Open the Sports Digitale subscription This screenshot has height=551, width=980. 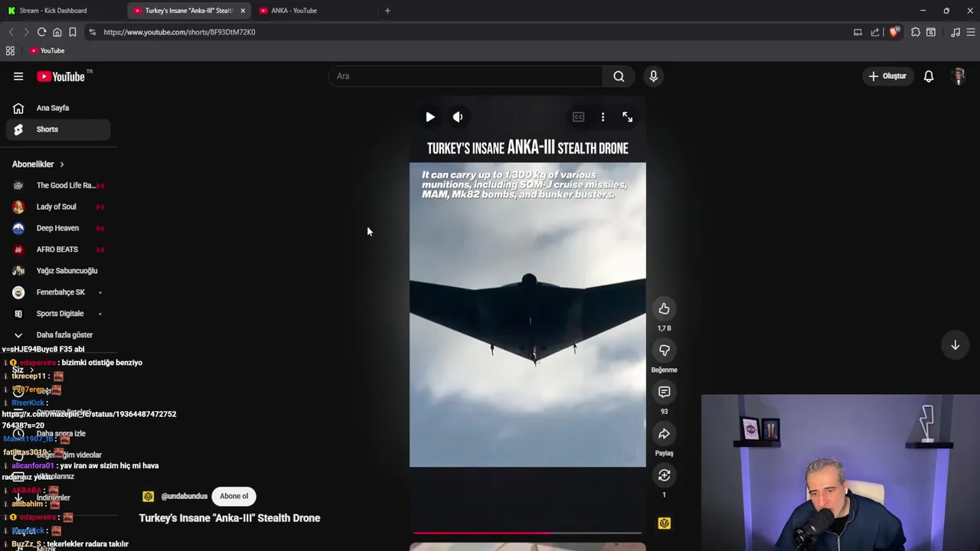tap(58, 314)
